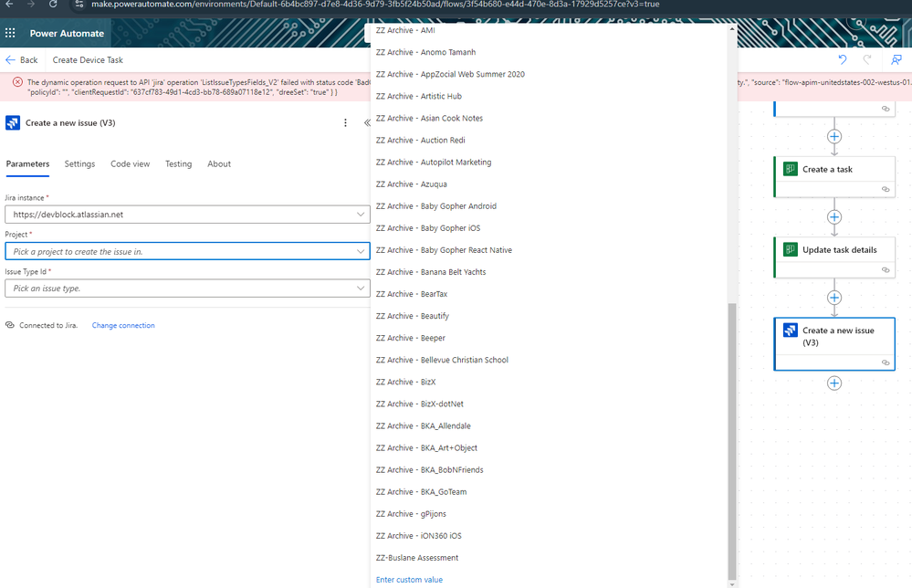Reload the page in browser
The image size is (912, 588).
coord(53,4)
